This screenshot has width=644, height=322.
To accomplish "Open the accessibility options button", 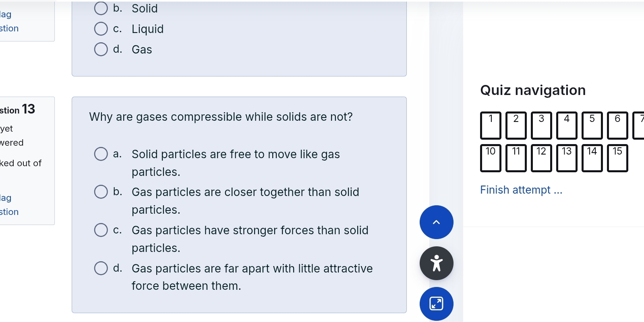I will pos(436,263).
